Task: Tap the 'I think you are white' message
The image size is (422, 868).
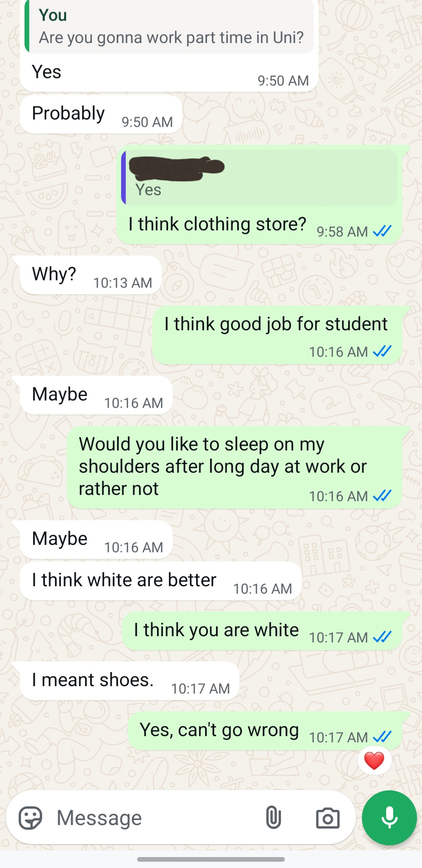Action: click(x=262, y=631)
